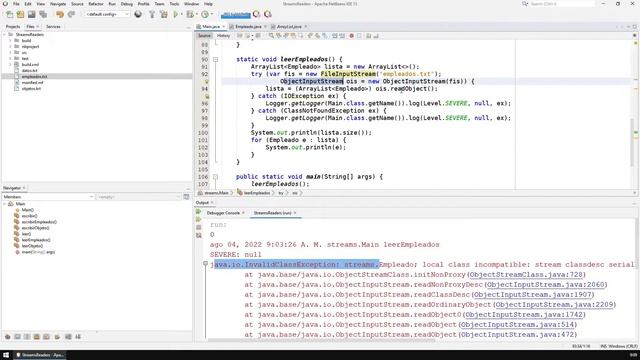This screenshot has height=360, width=640.
Task: Open ObjectInputStream.java:2060 stack trace link
Action: (545, 284)
